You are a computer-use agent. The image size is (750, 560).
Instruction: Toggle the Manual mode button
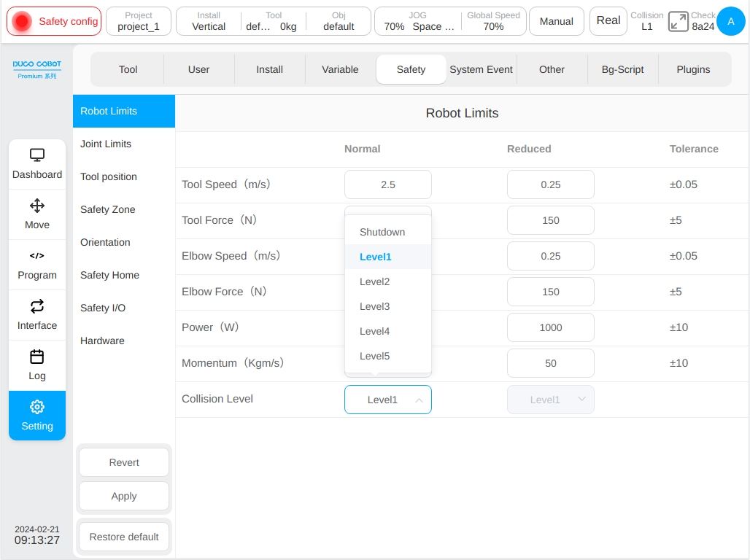pos(556,21)
